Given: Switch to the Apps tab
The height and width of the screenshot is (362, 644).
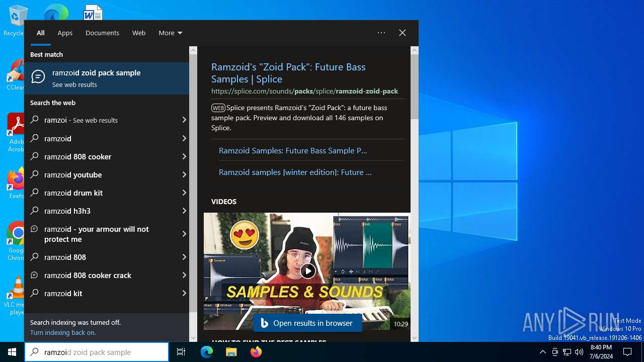Looking at the screenshot, I should click(x=65, y=33).
